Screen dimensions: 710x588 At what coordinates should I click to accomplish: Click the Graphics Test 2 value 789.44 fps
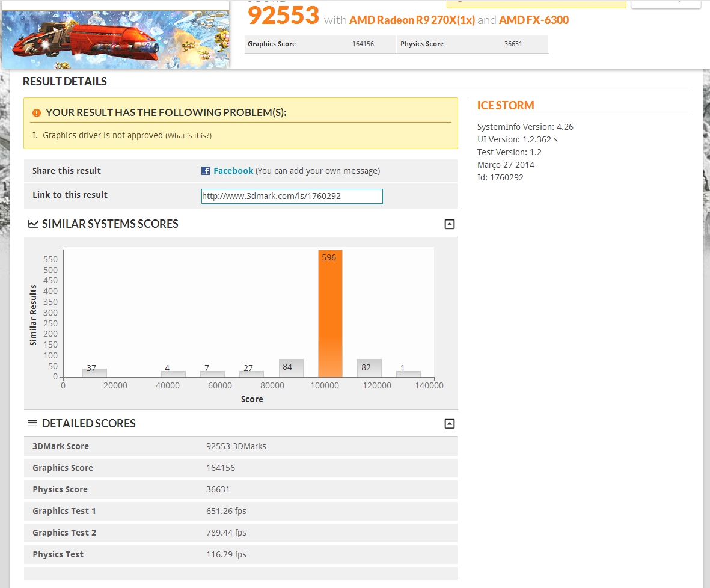(227, 533)
